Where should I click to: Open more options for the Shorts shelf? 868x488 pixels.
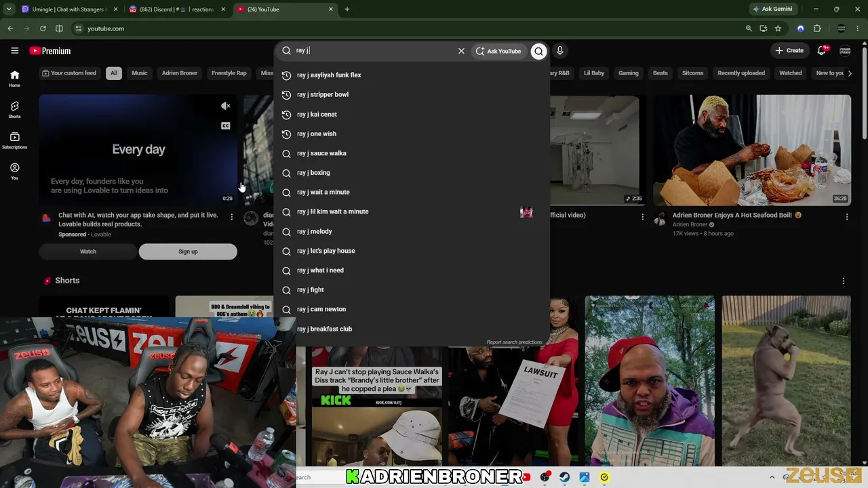pyautogui.click(x=844, y=281)
